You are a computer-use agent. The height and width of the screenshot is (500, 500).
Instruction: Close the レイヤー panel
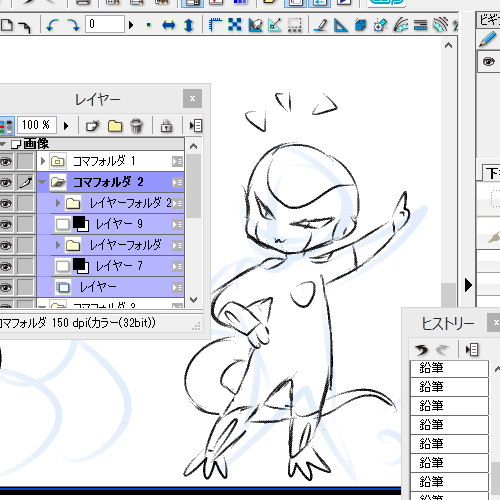tap(192, 98)
